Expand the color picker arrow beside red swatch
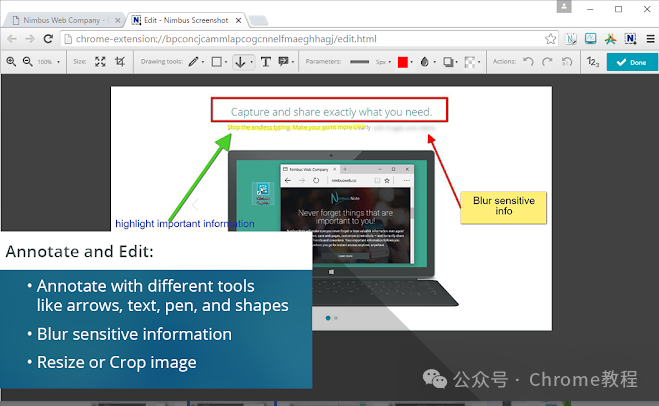 point(411,62)
